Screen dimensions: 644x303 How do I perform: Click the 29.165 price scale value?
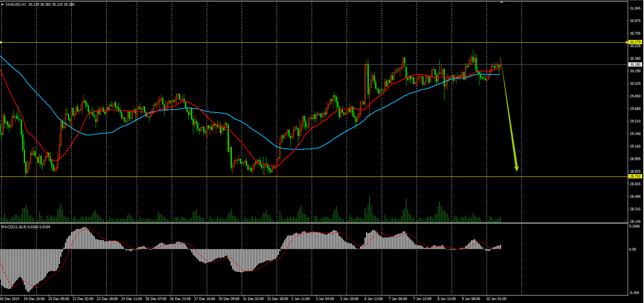[x=635, y=147]
